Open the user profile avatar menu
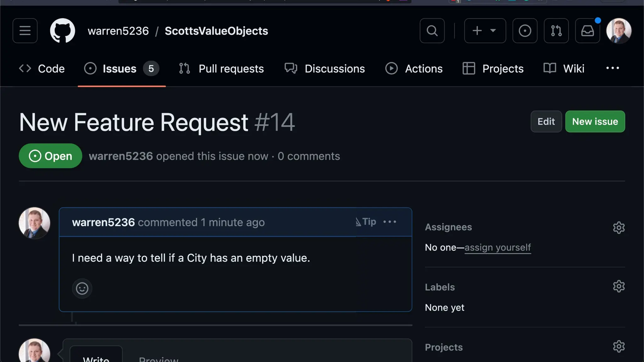Screen dimensions: 644x362 pos(619,31)
